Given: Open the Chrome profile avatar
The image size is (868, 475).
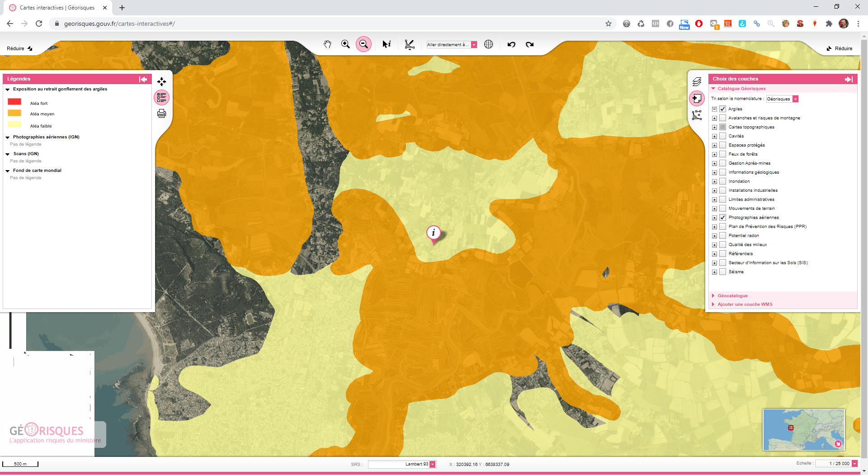Looking at the screenshot, I should pos(844,24).
